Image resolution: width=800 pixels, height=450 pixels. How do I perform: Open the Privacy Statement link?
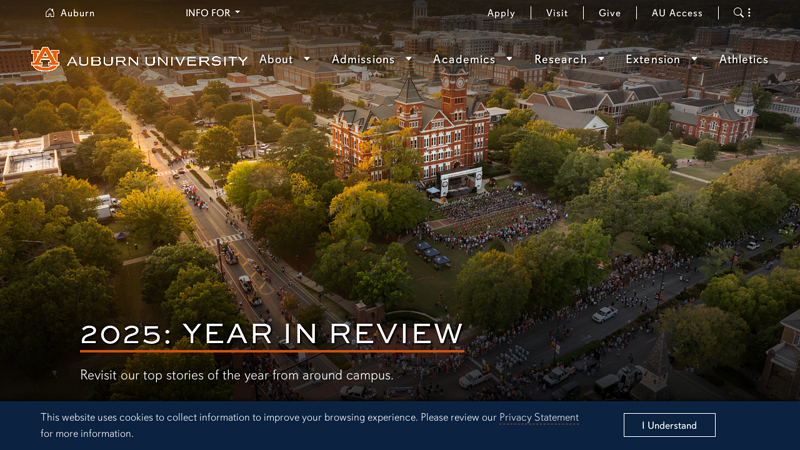[539, 417]
